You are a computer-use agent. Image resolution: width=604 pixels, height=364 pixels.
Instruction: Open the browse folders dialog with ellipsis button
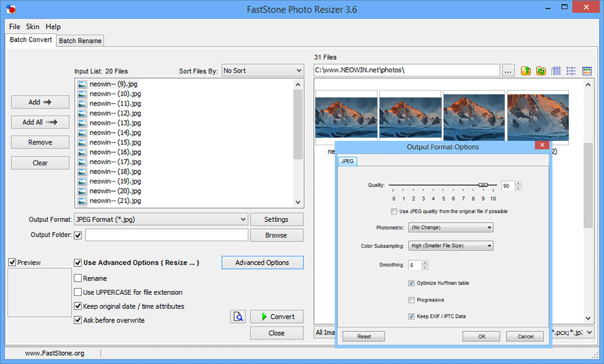point(508,70)
